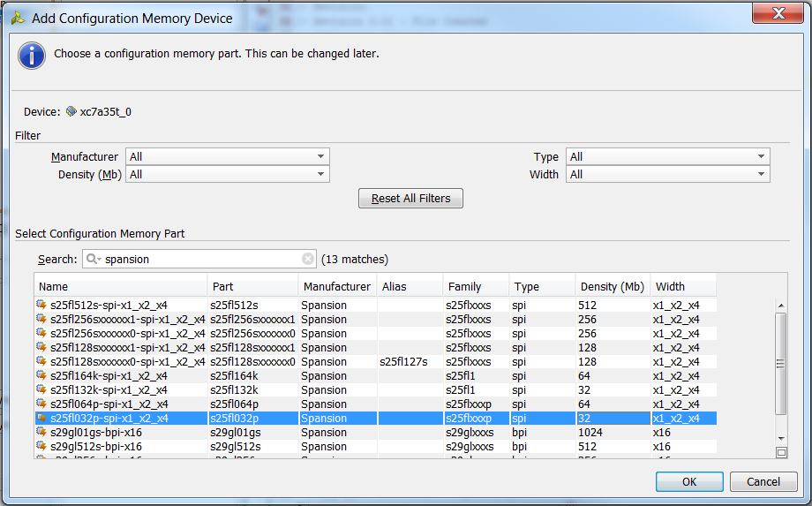This screenshot has width=812, height=506.
Task: Click the search field containing spansion
Action: [199, 259]
